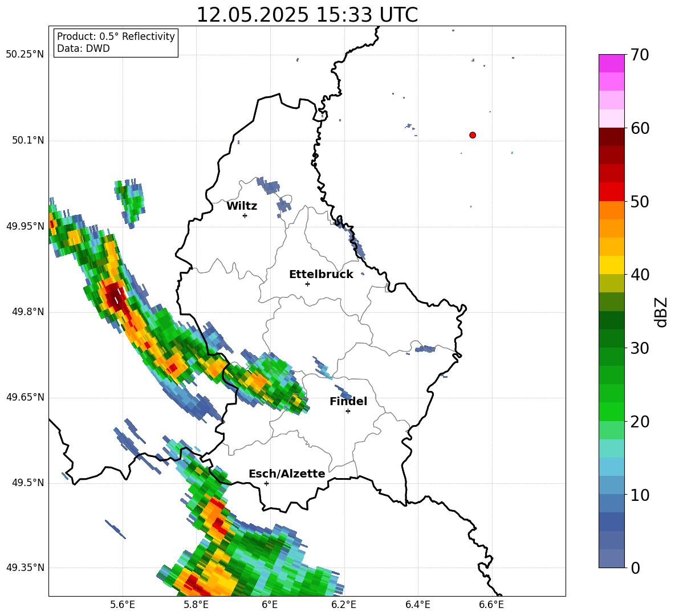Select the Esch/Alzette city label
The width and height of the screenshot is (675, 616).
[x=287, y=474]
